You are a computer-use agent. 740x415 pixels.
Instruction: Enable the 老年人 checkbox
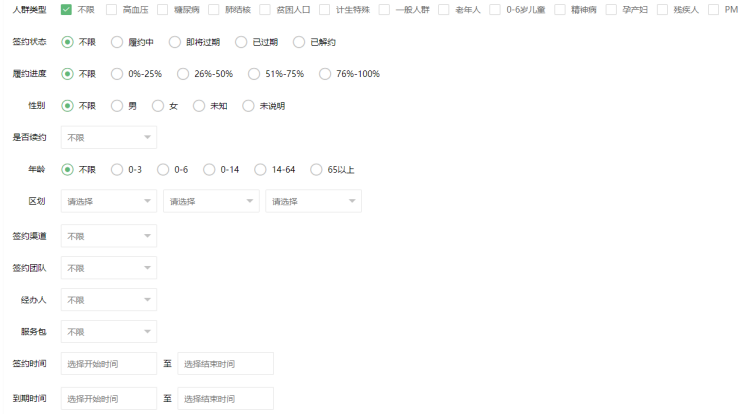(444, 10)
